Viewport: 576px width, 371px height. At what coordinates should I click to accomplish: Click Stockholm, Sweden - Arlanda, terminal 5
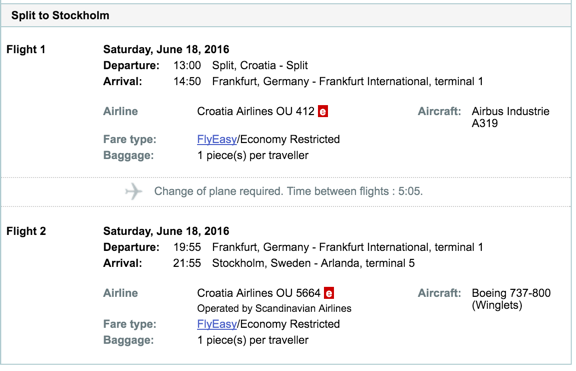pyautogui.click(x=313, y=263)
